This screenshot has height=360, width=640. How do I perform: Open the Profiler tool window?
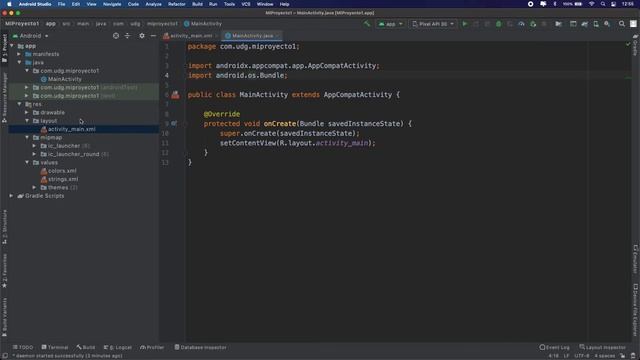pos(152,347)
